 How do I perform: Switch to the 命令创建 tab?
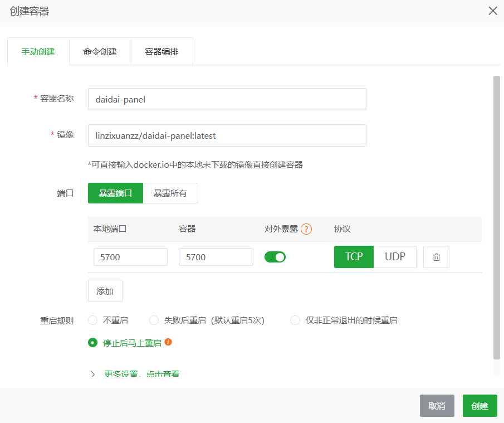[x=100, y=52]
